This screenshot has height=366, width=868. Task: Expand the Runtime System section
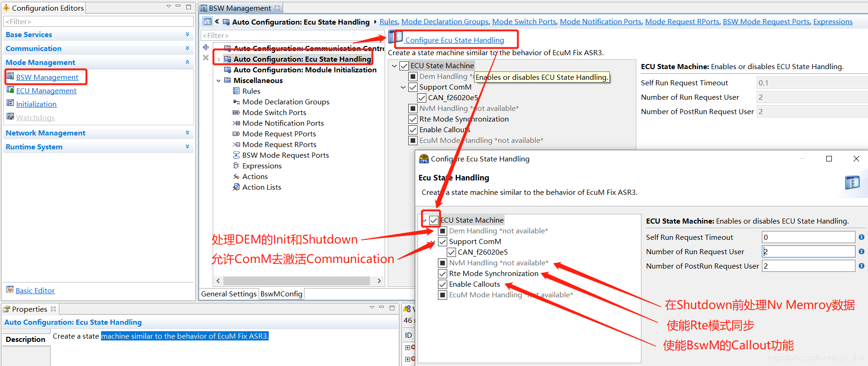tap(187, 147)
